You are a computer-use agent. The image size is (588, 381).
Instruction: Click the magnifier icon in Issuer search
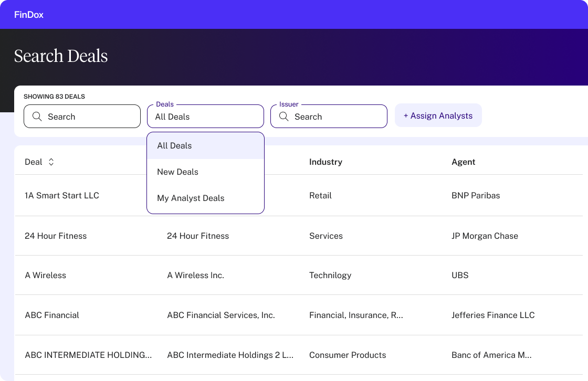(283, 117)
